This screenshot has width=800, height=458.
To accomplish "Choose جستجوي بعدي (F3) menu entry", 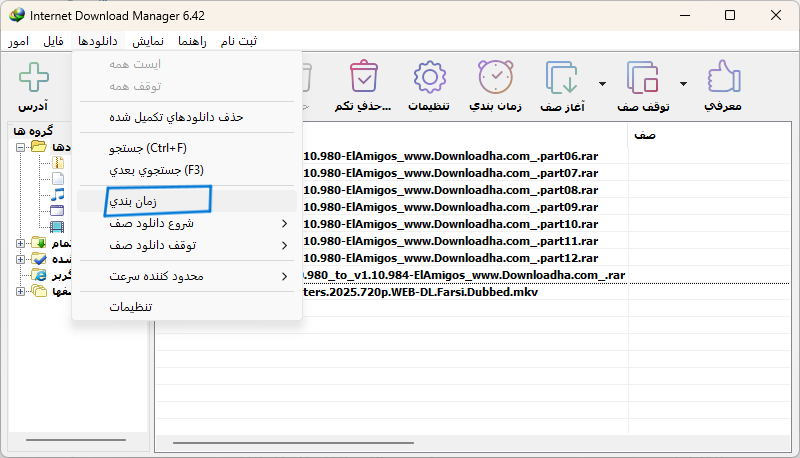I will coord(187,170).
